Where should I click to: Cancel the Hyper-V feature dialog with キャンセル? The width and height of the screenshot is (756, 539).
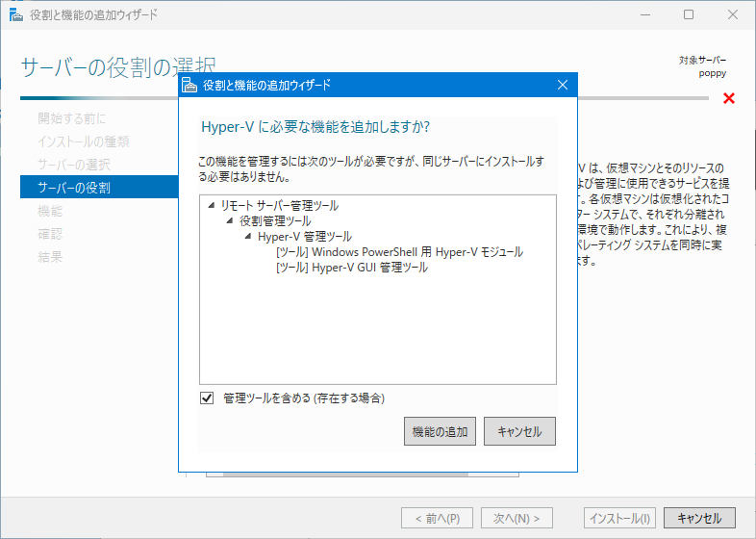click(519, 431)
